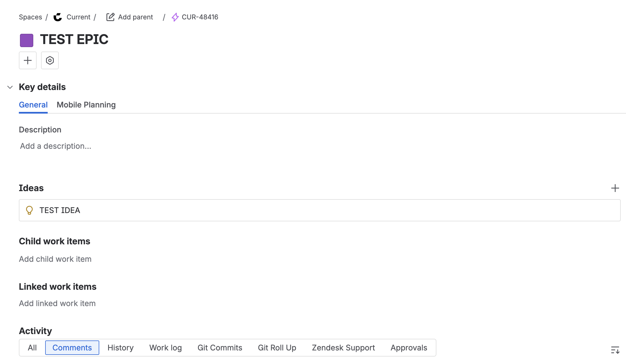Click the Add a description field
This screenshot has height=364, width=626.
(x=55, y=146)
